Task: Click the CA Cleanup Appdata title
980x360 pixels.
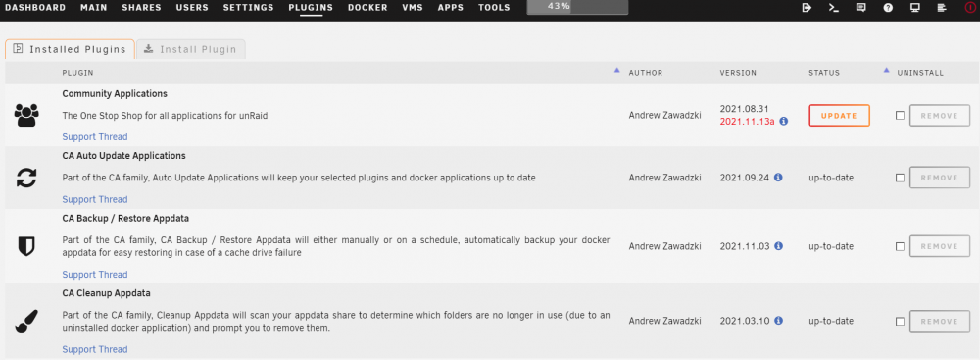Action: pyautogui.click(x=106, y=293)
